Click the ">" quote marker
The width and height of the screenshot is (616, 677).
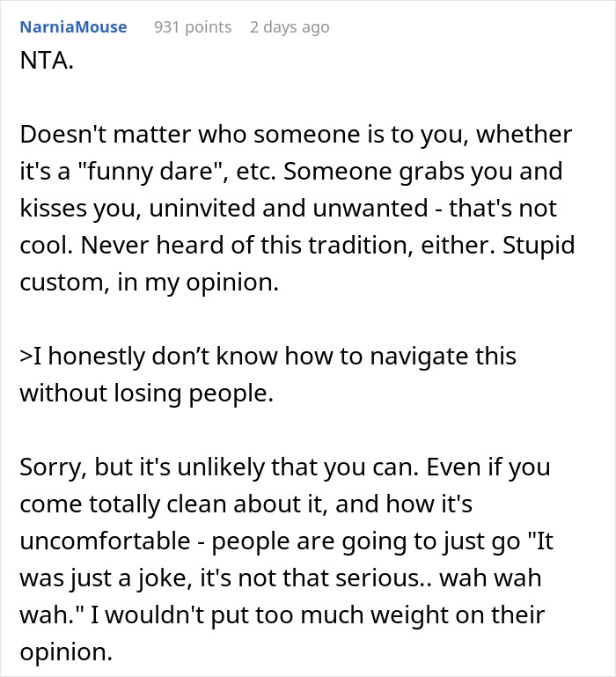[26, 357]
